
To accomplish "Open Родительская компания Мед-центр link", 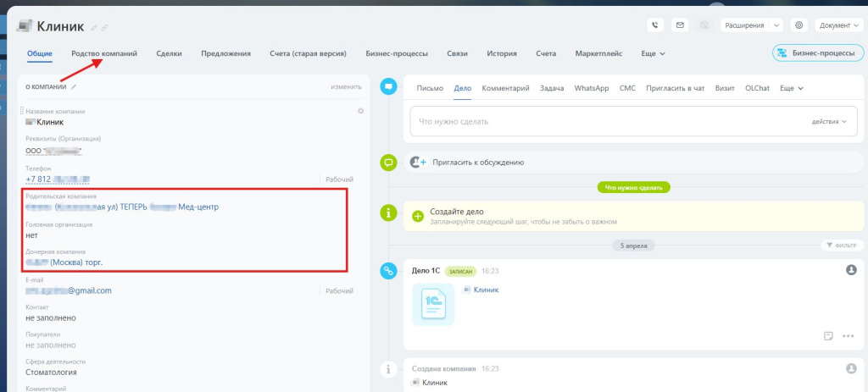I will pos(122,207).
